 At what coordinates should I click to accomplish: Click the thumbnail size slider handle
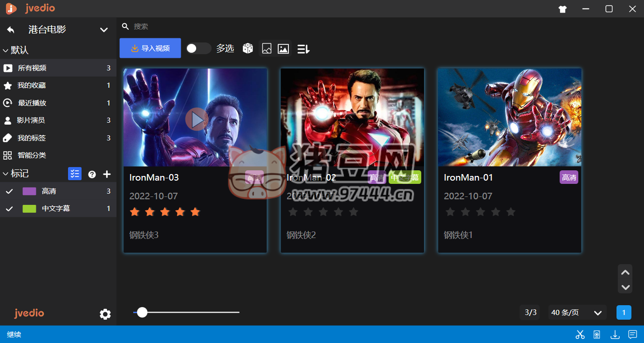[142, 312]
